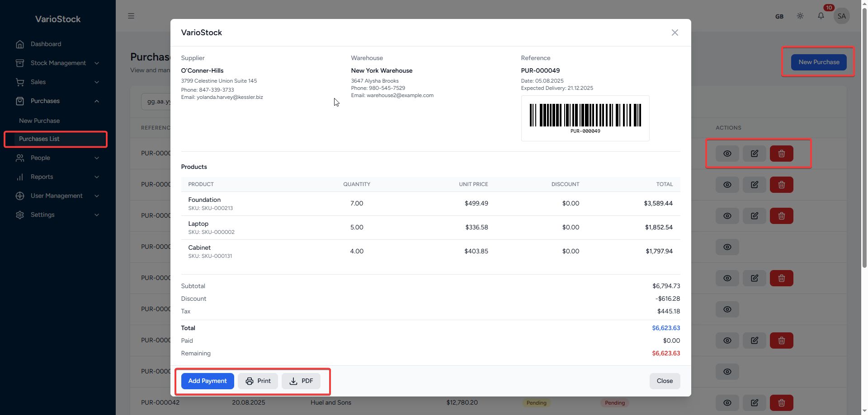The height and width of the screenshot is (415, 868).
Task: Click the eye icon in the first row
Action: 727,154
